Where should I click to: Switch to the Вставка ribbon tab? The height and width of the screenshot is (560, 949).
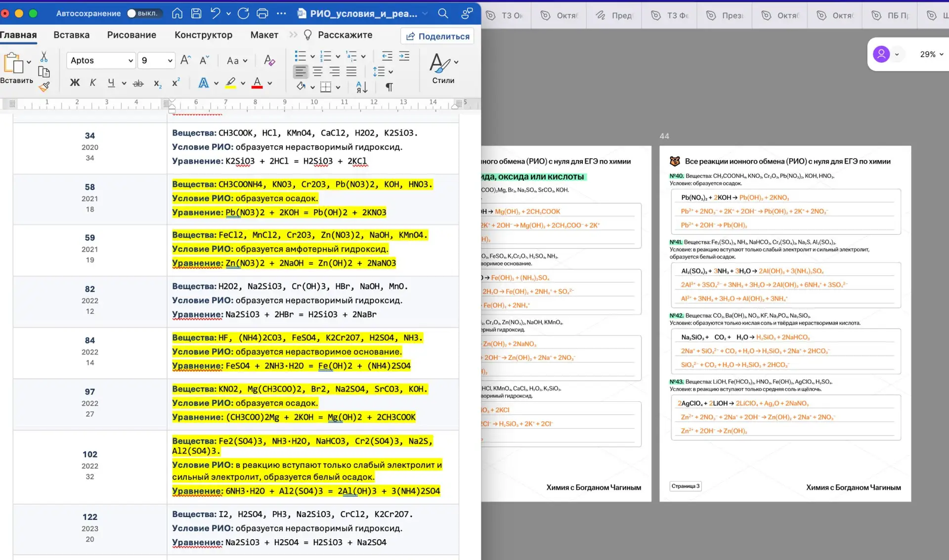72,35
